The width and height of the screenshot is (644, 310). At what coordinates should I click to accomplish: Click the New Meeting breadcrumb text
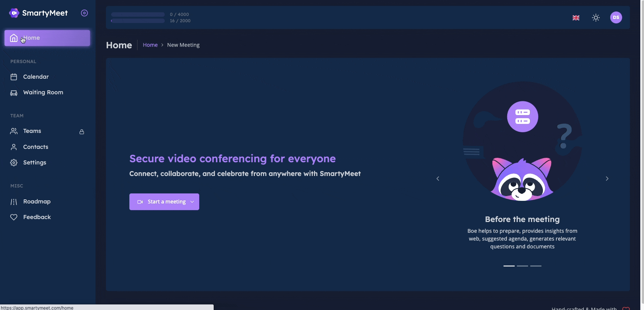coord(183,45)
